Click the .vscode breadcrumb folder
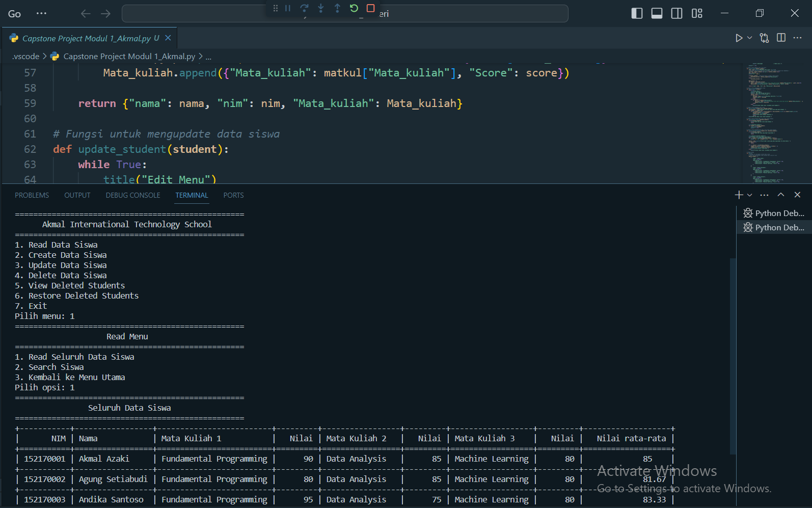Screen dimensions: 812x508 coord(25,56)
